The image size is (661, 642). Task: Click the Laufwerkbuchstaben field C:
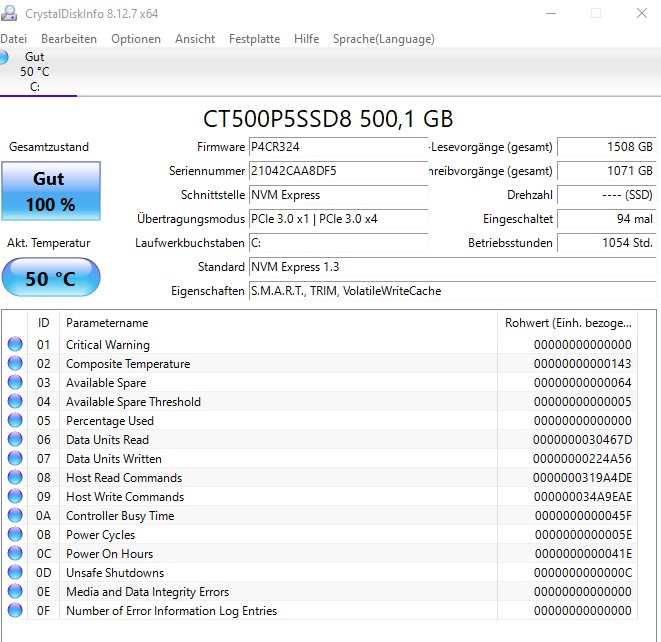click(338, 243)
